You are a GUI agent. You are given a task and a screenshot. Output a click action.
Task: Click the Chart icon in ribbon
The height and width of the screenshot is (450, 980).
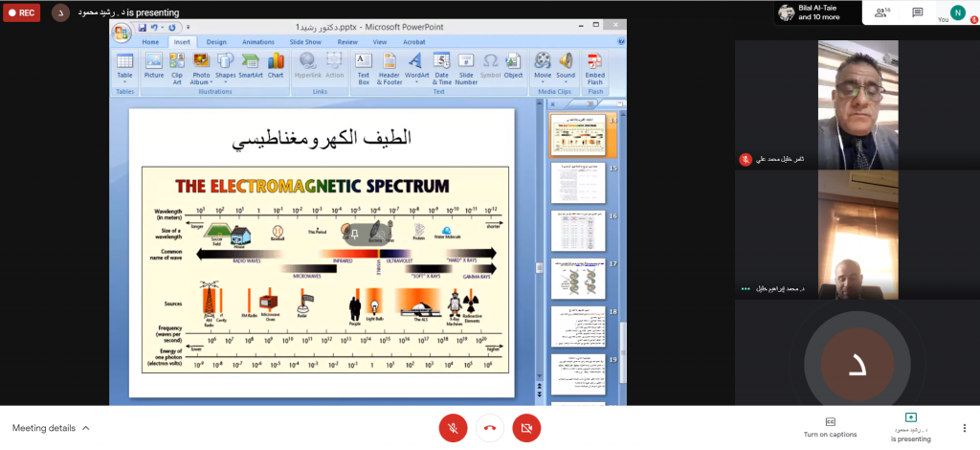[276, 65]
